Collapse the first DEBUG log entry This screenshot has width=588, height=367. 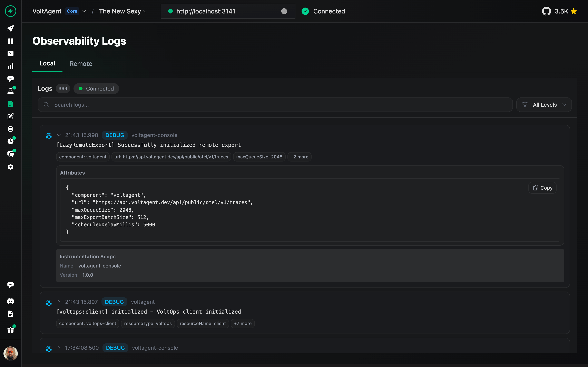59,135
